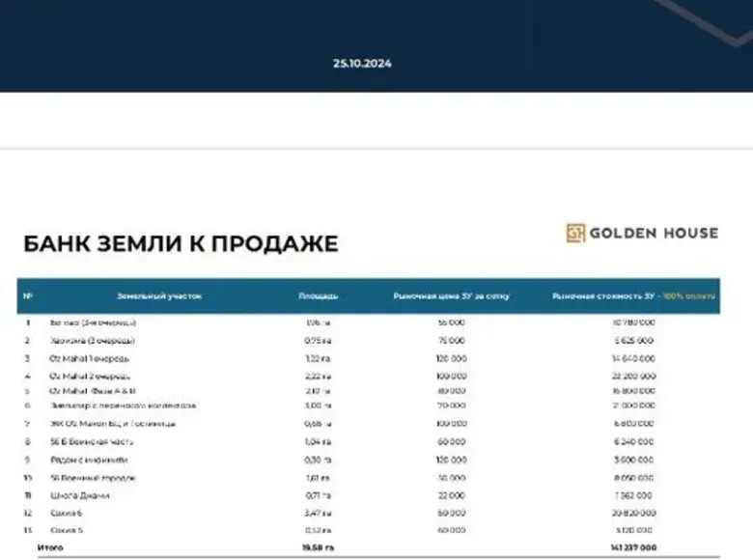Click the 120 000 price in row 9
Image resolution: width=753 pixels, height=560 pixels.
452,461
